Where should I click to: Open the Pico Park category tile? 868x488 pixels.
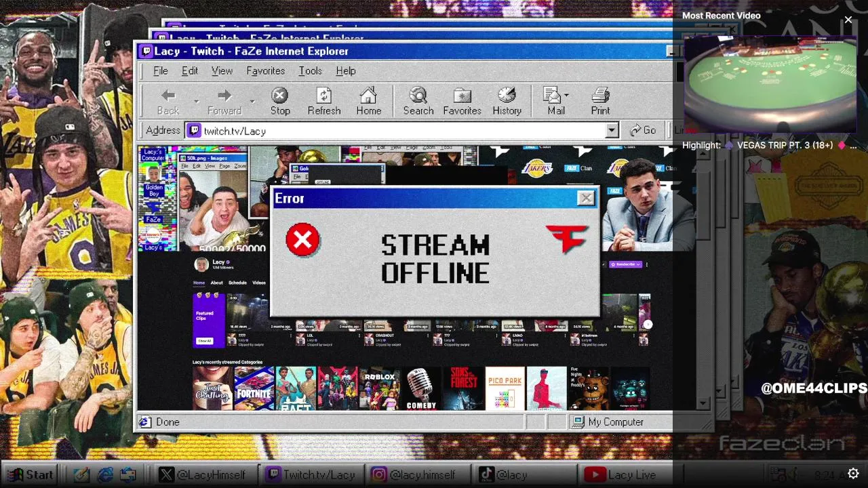pos(505,388)
